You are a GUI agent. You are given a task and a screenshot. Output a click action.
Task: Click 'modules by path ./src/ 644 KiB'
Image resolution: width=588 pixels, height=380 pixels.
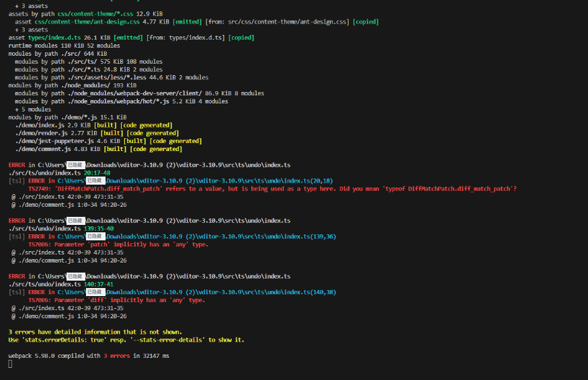tap(58, 54)
